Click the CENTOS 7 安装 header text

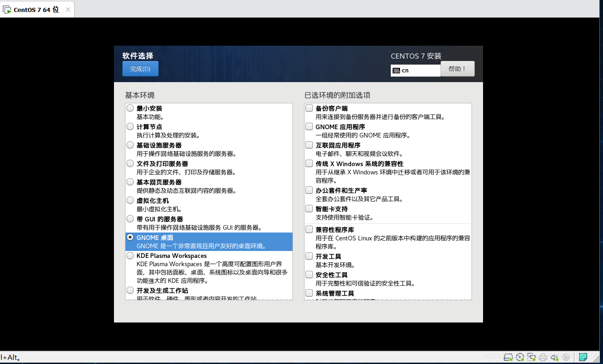click(x=416, y=56)
